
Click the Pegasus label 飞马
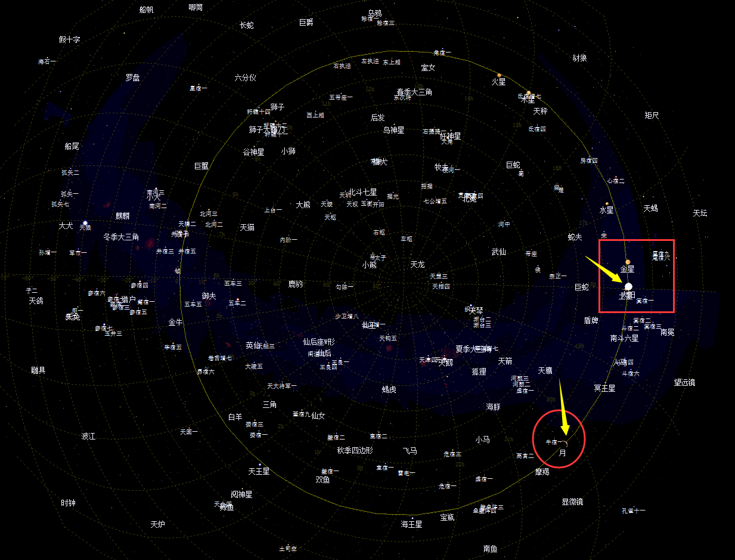pyautogui.click(x=410, y=451)
